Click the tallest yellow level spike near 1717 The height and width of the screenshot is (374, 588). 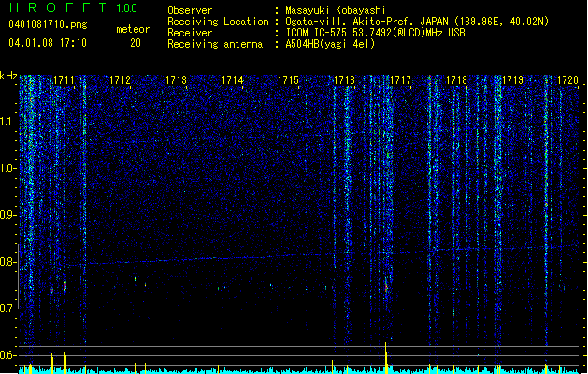tap(385, 357)
